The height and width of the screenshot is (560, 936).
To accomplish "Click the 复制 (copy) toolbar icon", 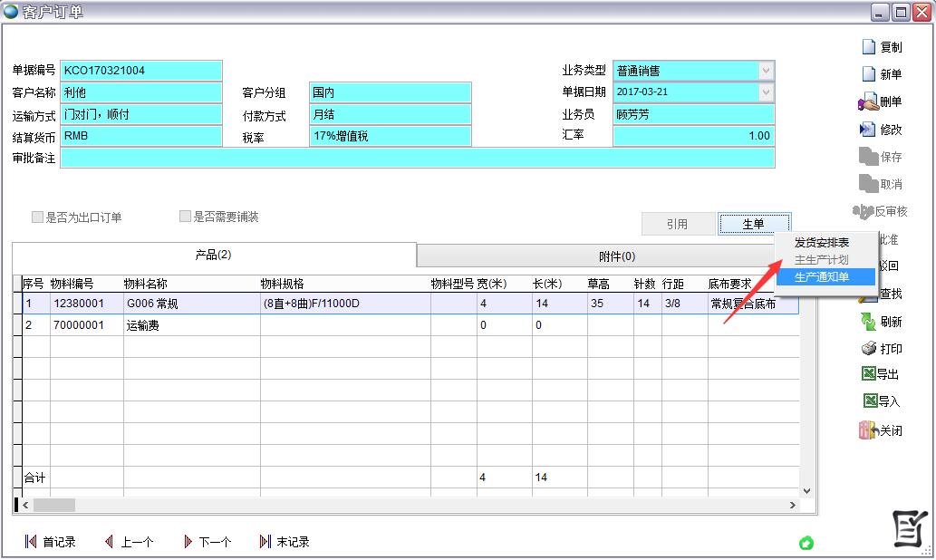I will (x=868, y=47).
